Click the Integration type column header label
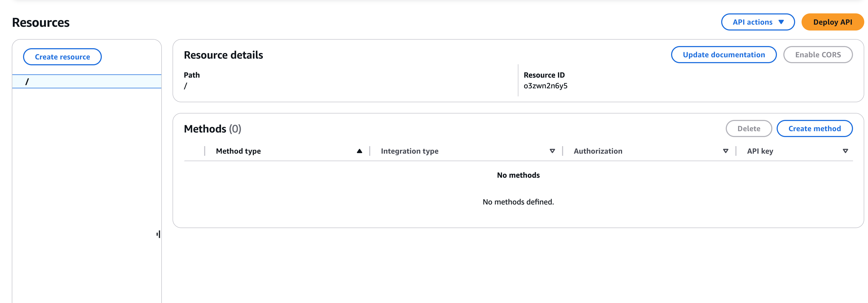 coord(409,151)
